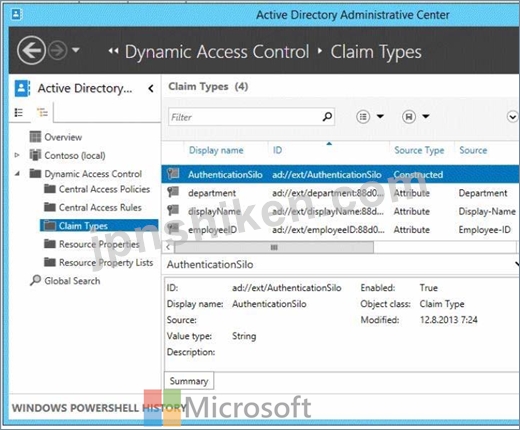520x430 pixels.
Task: Sort by Source Type column
Action: click(x=419, y=150)
